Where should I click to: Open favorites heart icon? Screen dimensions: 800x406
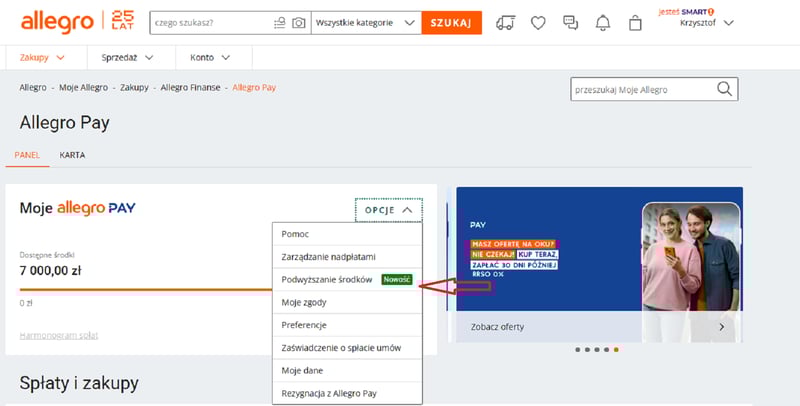(x=538, y=22)
